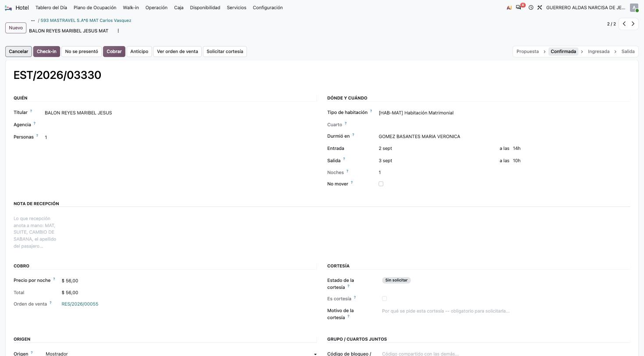Image resolution: width=644 pixels, height=356 pixels.
Task: Open Plano de Ocupación menu
Action: coord(95,8)
